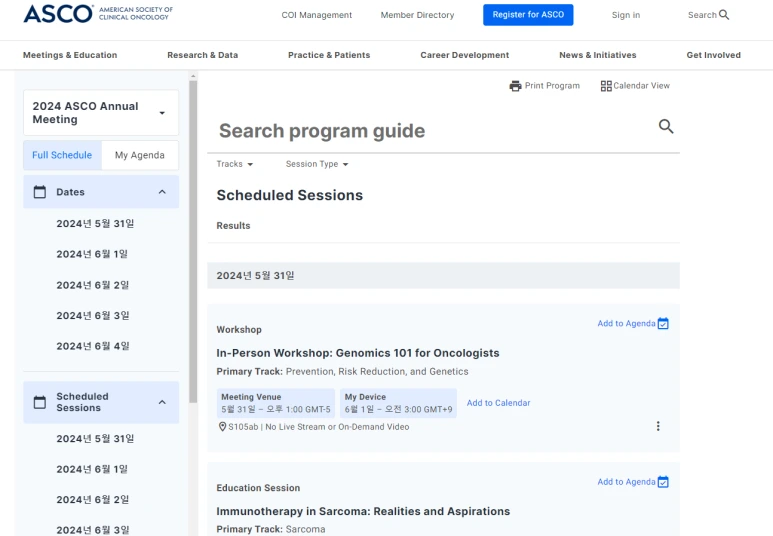Open Research & Data menu
Screen dimensions: 773x536
click(203, 55)
